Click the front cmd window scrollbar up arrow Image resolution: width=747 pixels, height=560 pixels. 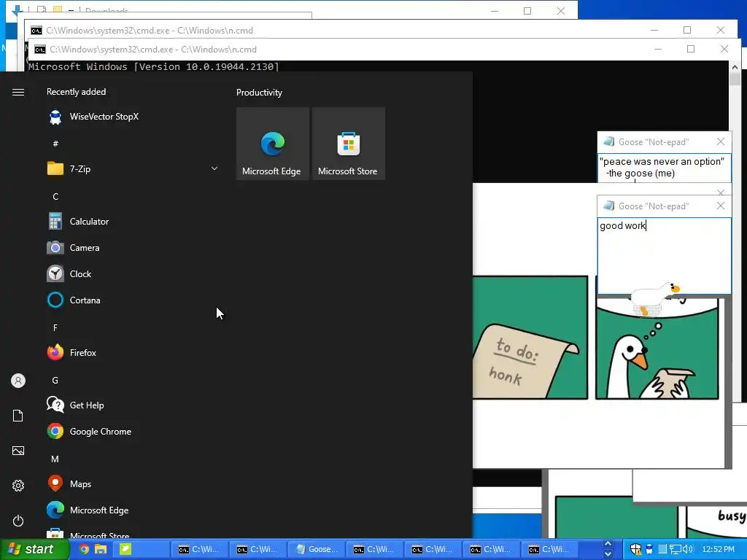coord(735,67)
